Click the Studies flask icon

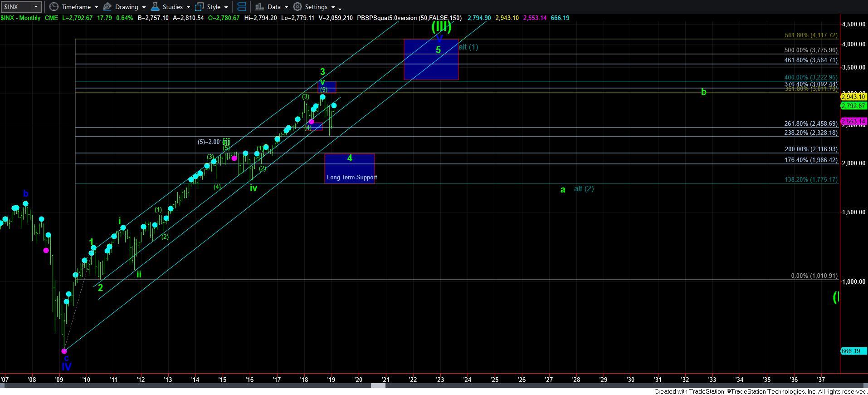coord(155,7)
